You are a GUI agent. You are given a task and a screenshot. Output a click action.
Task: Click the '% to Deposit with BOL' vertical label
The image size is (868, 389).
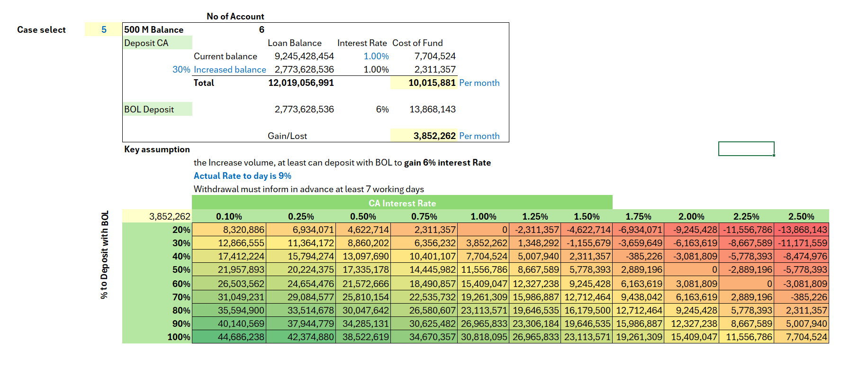[x=104, y=255]
